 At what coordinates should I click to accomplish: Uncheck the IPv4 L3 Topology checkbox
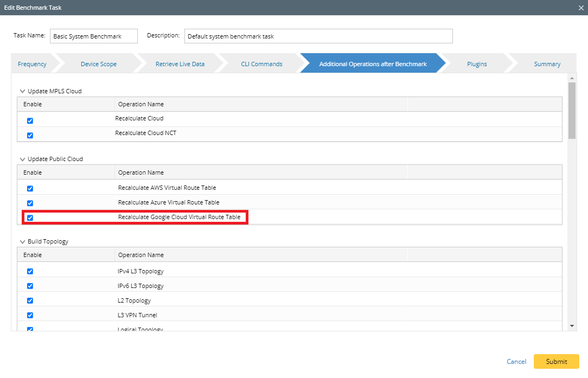tap(30, 272)
